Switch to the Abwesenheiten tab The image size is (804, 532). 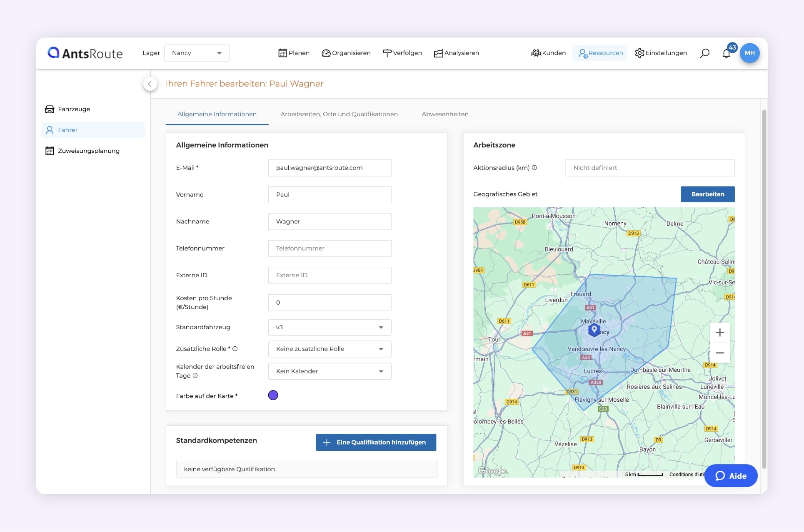(445, 114)
